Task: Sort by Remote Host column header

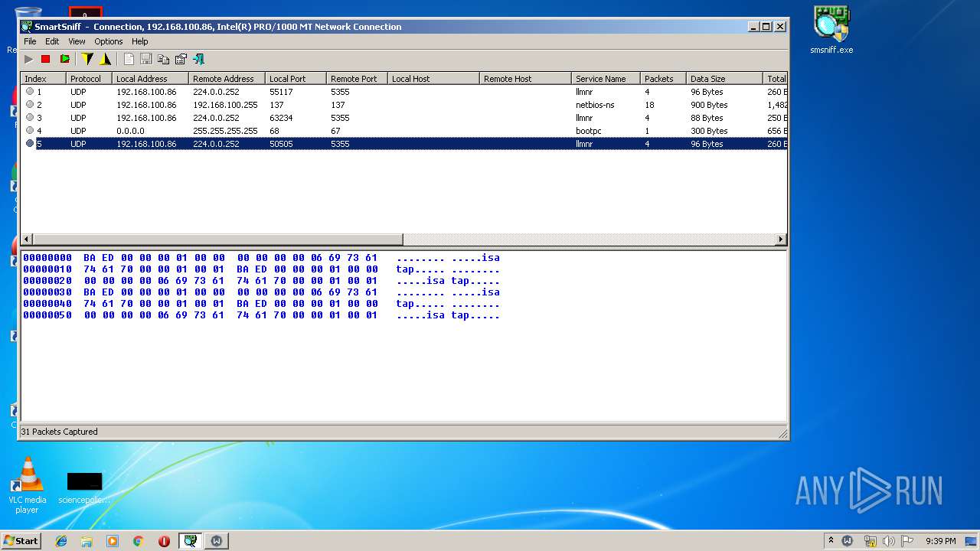Action: coord(525,79)
